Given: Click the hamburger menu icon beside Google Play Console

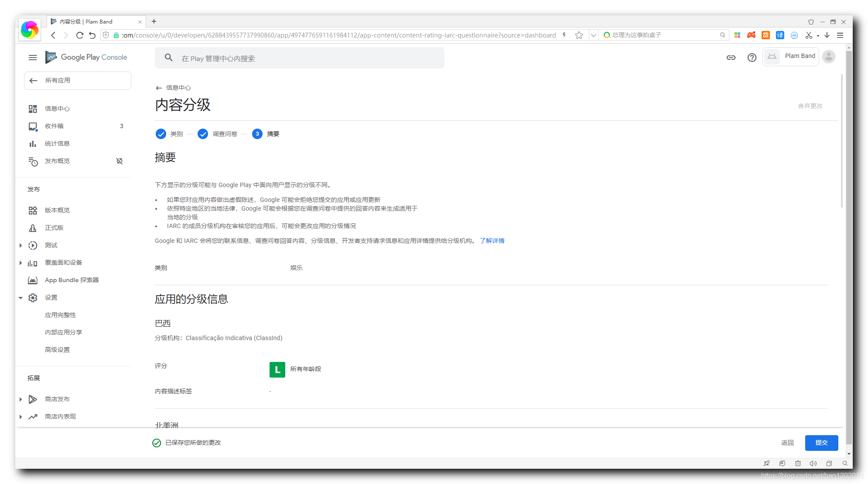Looking at the screenshot, I should click(x=33, y=58).
